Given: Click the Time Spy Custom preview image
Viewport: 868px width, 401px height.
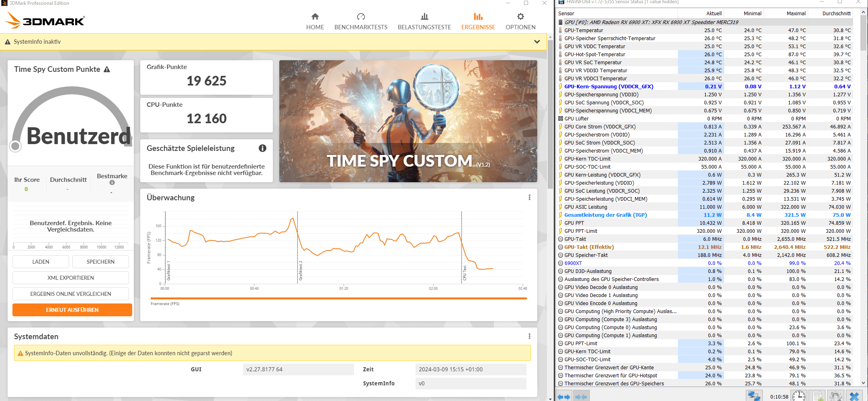Looking at the screenshot, I should [x=408, y=121].
